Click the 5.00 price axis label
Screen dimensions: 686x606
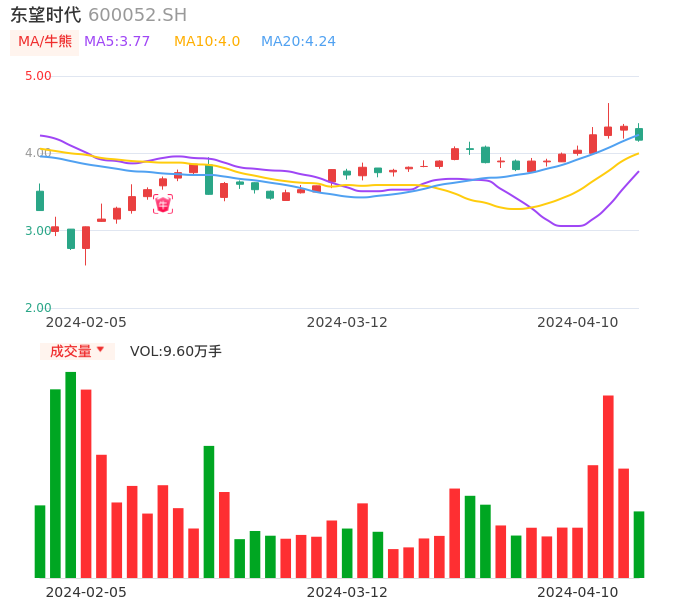coord(38,76)
